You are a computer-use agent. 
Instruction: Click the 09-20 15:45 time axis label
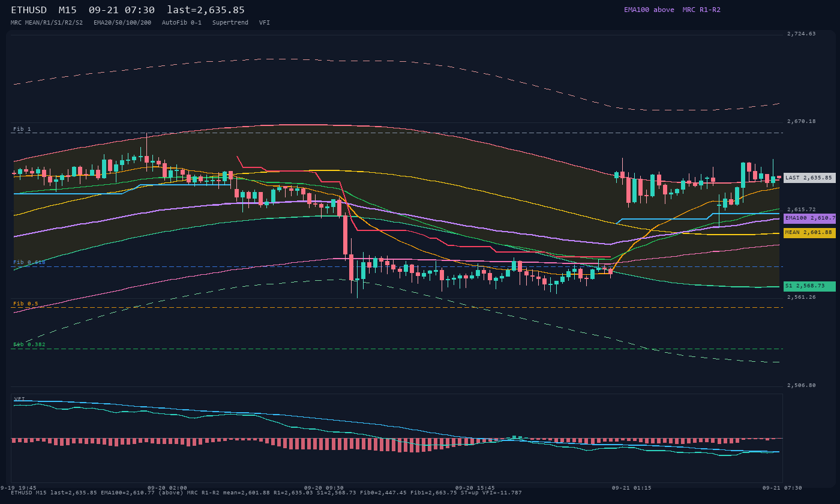point(475,488)
